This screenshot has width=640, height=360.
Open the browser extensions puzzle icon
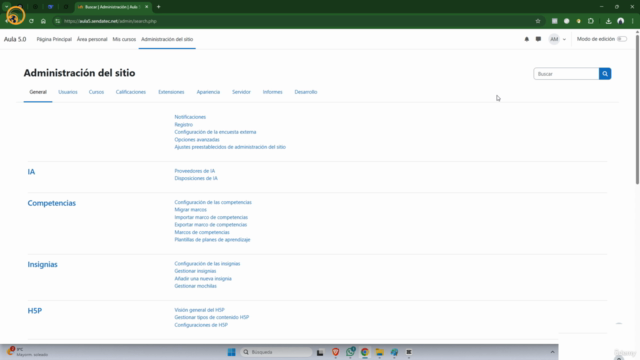click(591, 21)
